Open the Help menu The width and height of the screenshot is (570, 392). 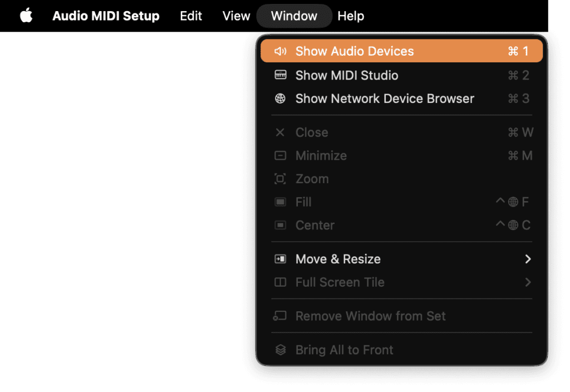351,16
